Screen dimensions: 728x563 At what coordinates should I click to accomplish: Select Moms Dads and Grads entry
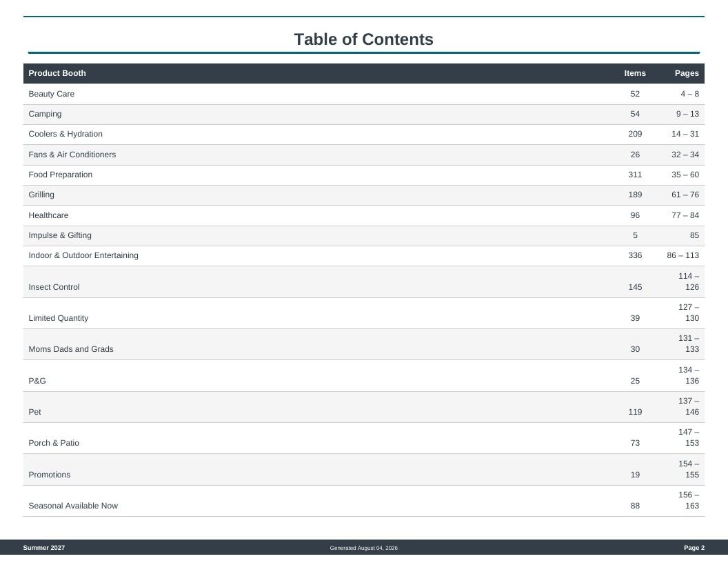(71, 349)
